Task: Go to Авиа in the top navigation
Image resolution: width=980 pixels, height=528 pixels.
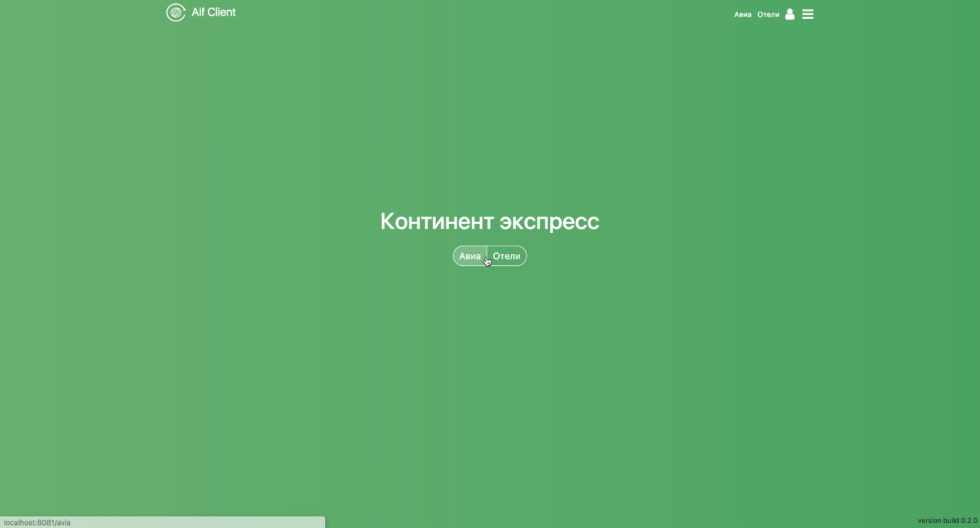Action: pyautogui.click(x=743, y=14)
